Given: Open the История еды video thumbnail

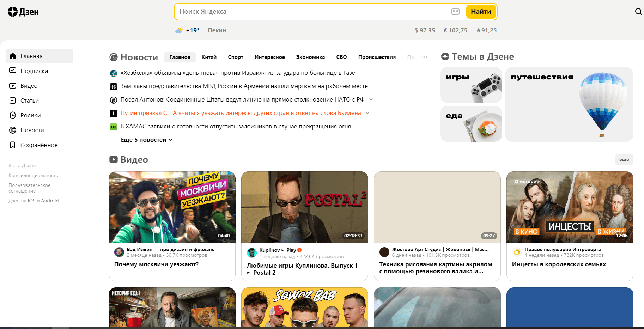Looking at the screenshot, I should (x=172, y=307).
